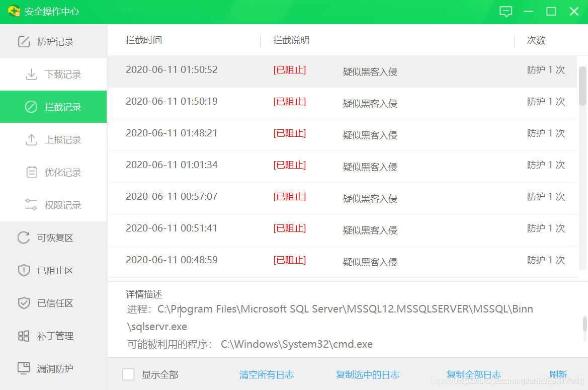This screenshot has height=390, width=588.
Task: Click the 次数 column header
Action: (536, 40)
